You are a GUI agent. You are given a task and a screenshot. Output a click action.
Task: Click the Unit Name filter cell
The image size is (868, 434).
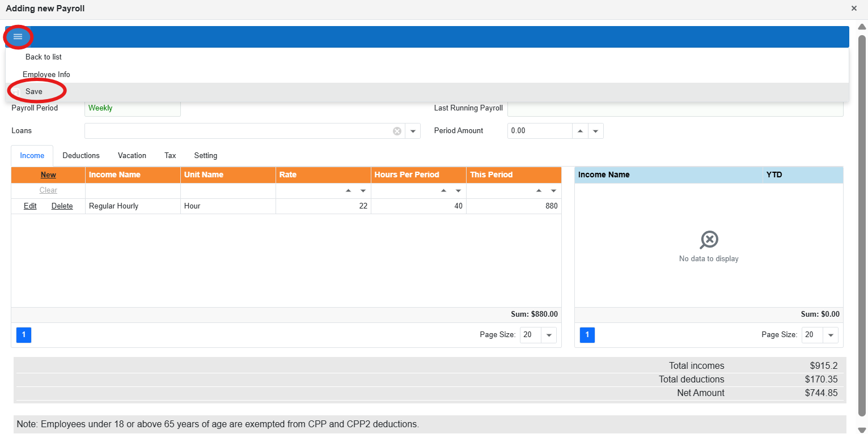pyautogui.click(x=228, y=191)
